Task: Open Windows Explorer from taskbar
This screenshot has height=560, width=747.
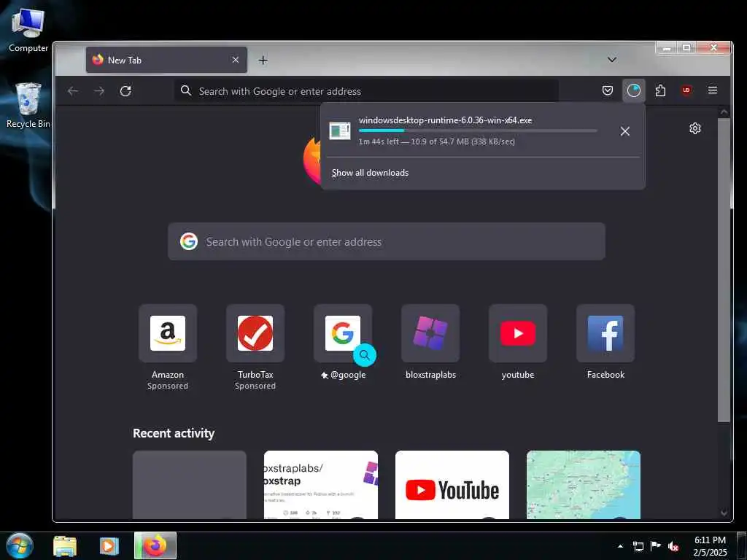Action: (x=65, y=546)
